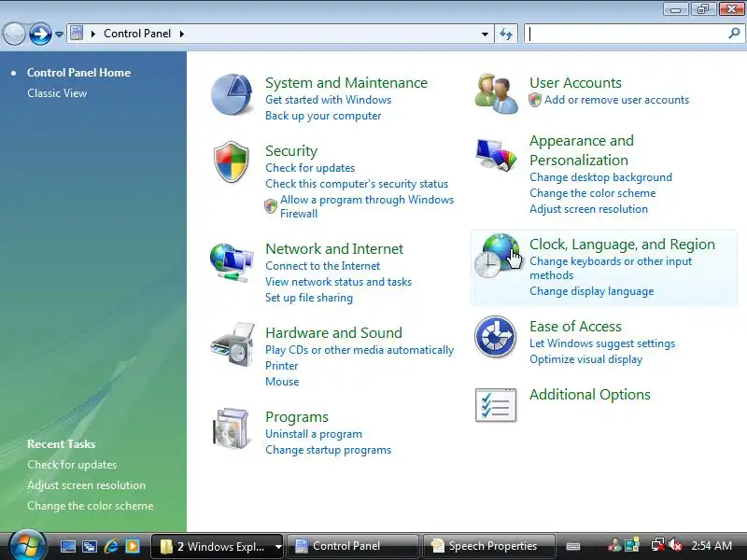Open the Network and Internet globe icon
Viewport: 747px width, 560px height.
coord(232,262)
